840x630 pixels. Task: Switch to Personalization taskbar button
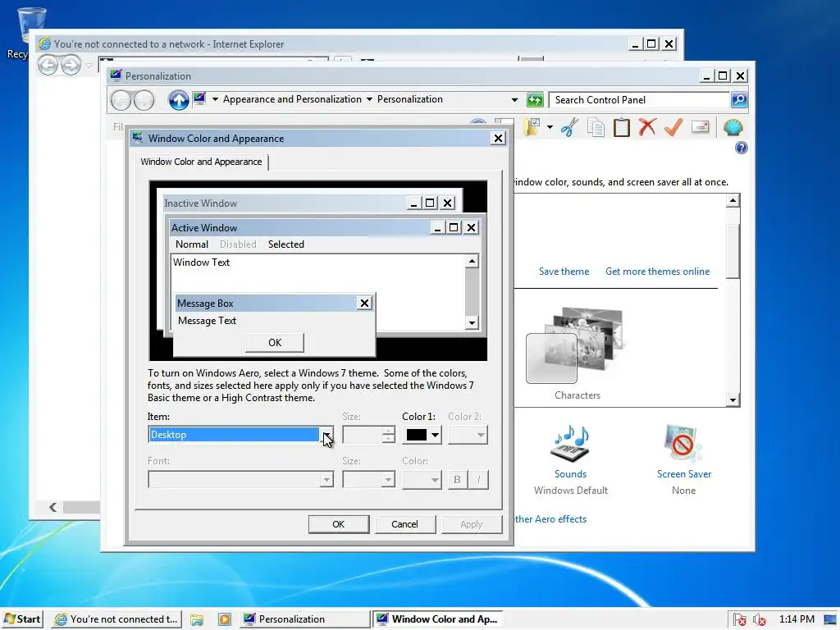304,619
